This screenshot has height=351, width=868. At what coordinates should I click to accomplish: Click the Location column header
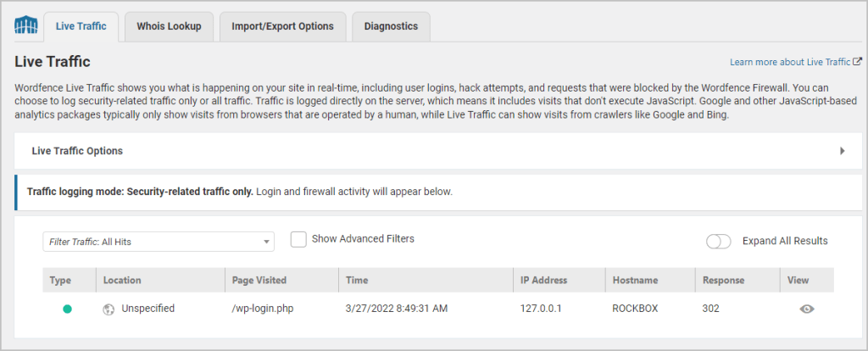(160, 280)
